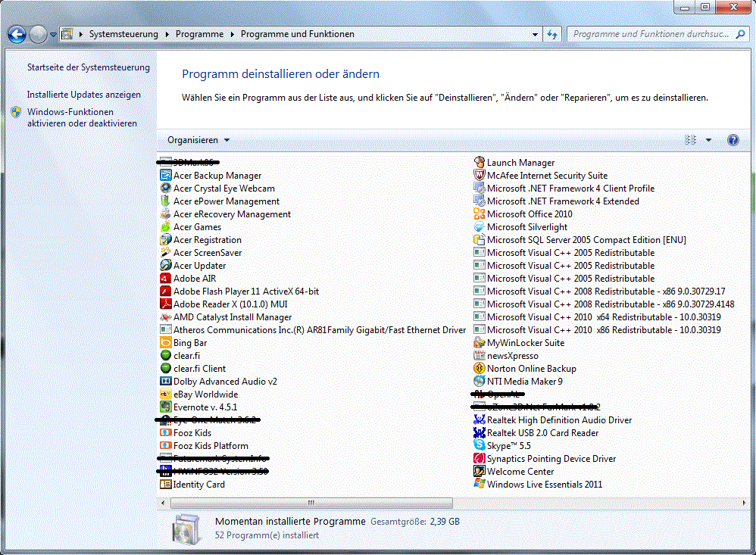Click the Acer ePower Management icon

165,201
